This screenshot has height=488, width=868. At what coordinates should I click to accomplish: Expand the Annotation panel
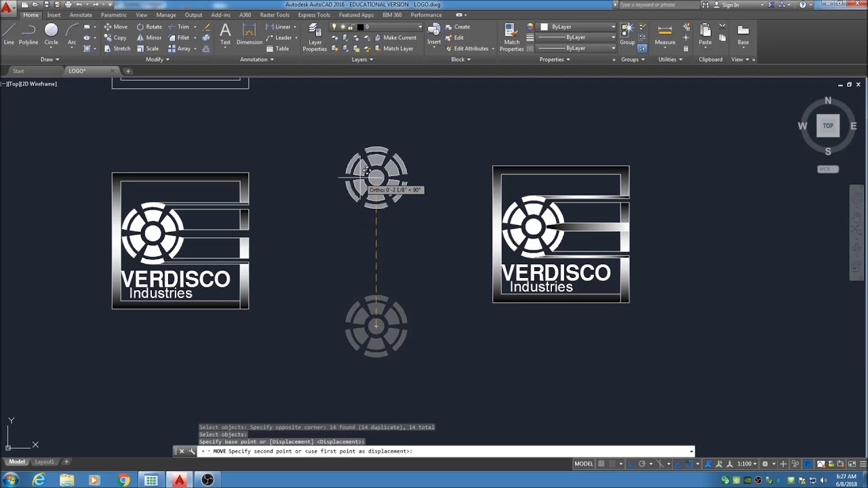[x=256, y=60]
